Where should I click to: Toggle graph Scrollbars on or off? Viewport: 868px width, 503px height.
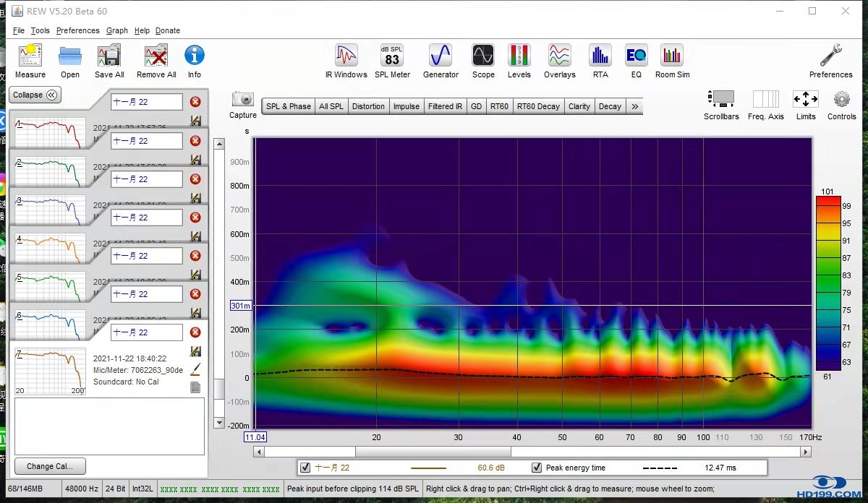coord(721,100)
